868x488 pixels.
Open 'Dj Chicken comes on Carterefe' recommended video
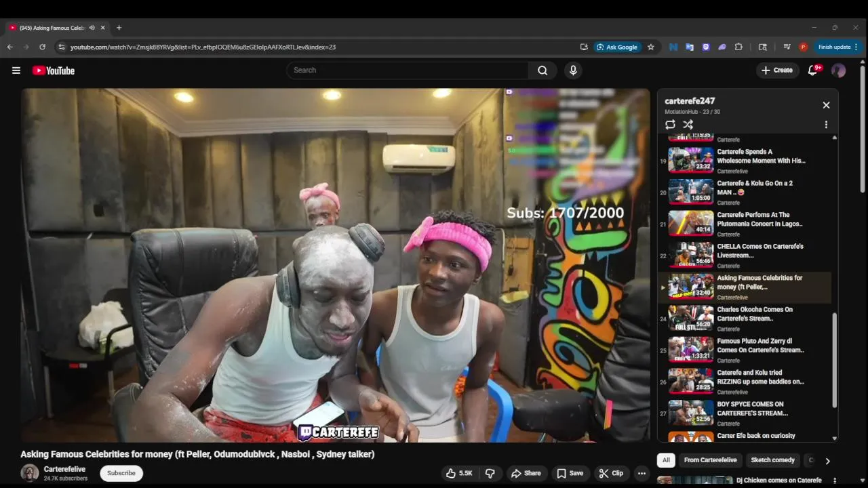click(x=779, y=481)
